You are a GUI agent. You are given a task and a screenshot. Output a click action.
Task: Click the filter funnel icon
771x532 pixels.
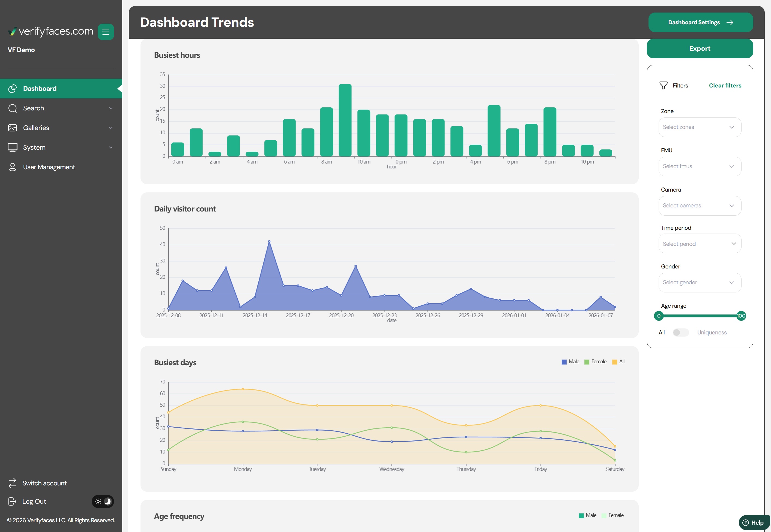coord(663,86)
